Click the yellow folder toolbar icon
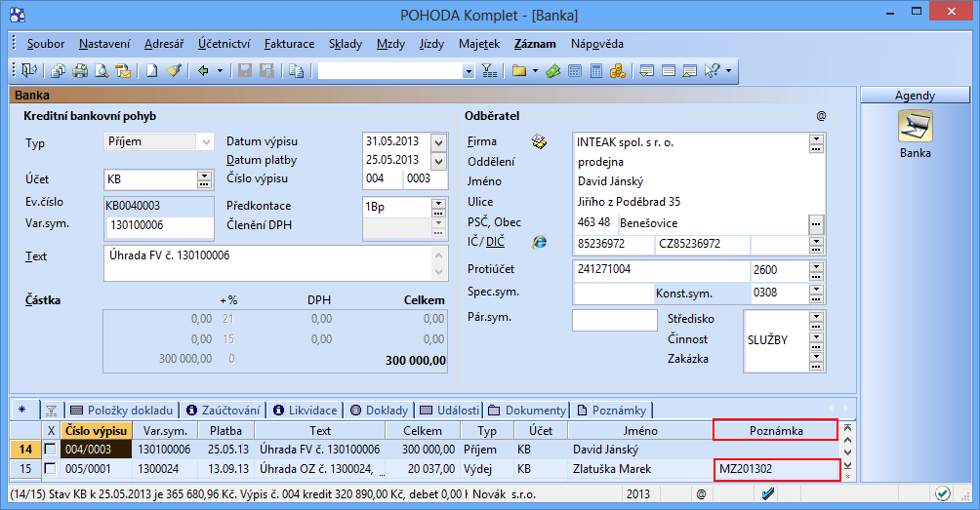 [x=518, y=71]
